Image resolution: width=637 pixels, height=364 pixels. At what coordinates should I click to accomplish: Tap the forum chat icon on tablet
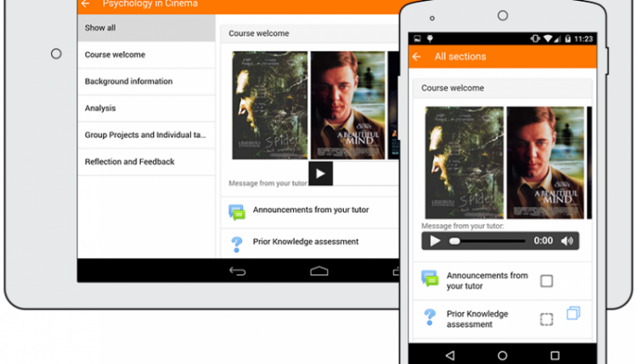point(237,212)
